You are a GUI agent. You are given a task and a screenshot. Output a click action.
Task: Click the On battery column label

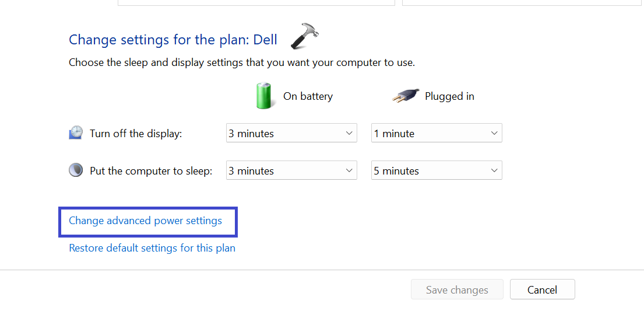(x=308, y=96)
